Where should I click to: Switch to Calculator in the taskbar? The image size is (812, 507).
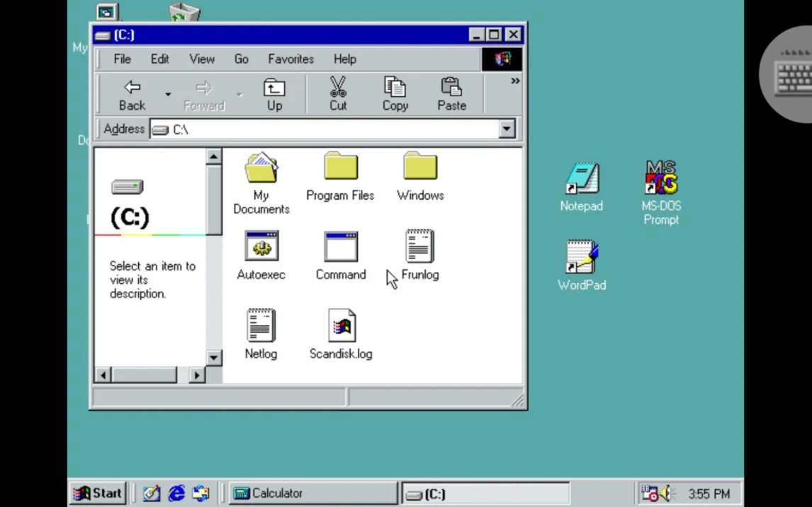point(312,493)
